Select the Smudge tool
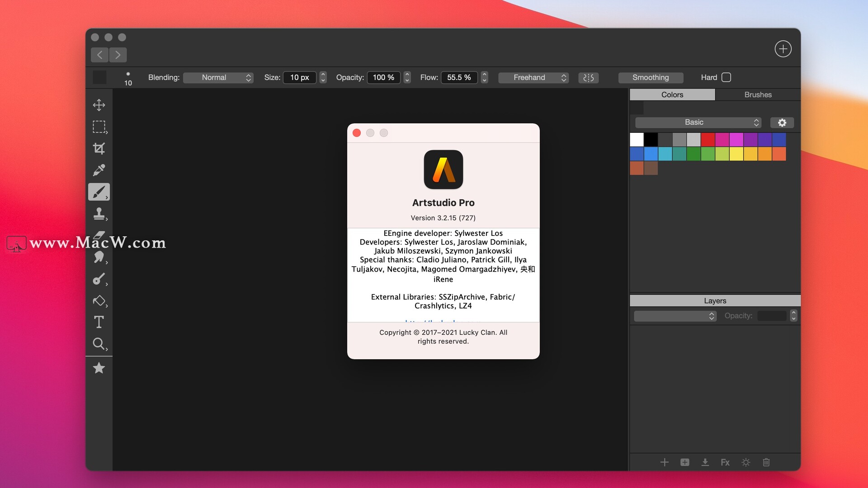 tap(99, 257)
